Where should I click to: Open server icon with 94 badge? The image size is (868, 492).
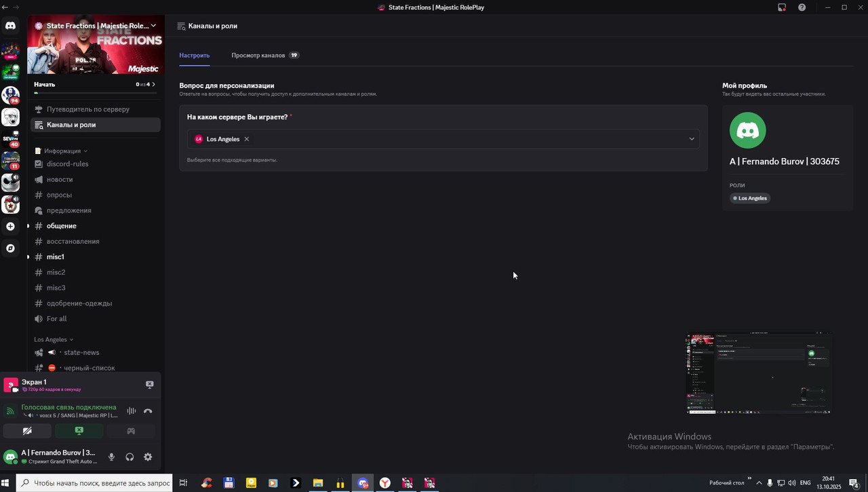pos(10,94)
